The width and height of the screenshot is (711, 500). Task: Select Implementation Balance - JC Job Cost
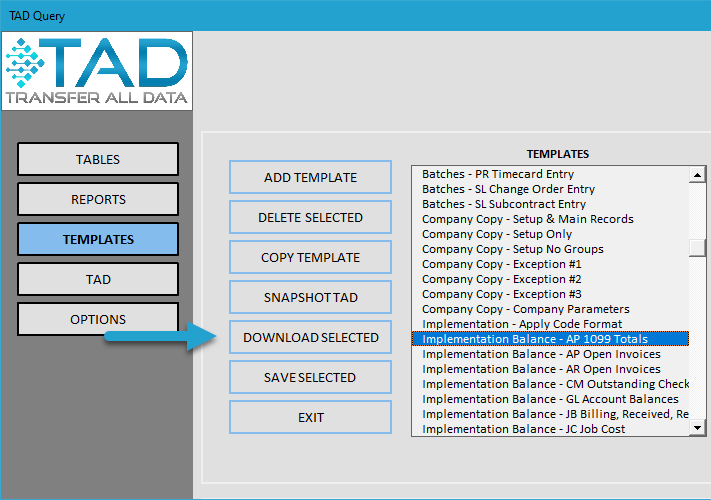550,428
